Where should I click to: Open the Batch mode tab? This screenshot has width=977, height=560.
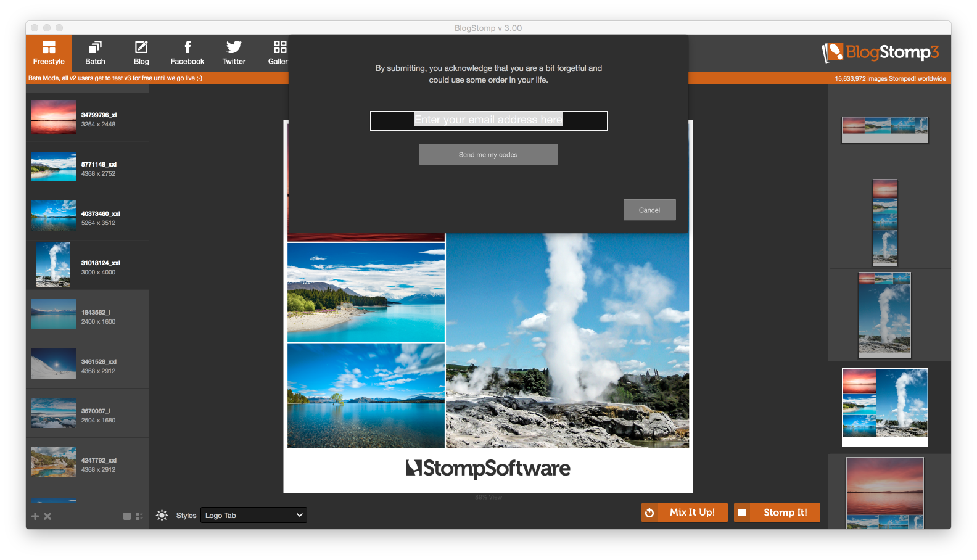[95, 53]
